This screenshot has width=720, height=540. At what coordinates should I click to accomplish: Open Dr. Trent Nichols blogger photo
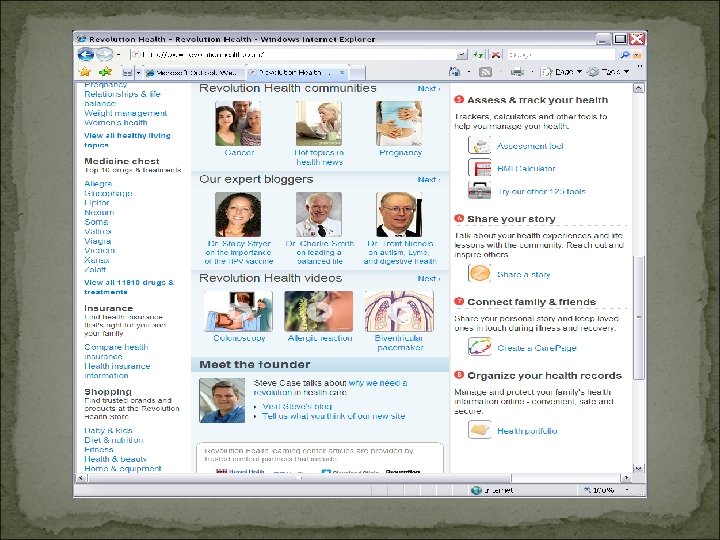click(399, 214)
